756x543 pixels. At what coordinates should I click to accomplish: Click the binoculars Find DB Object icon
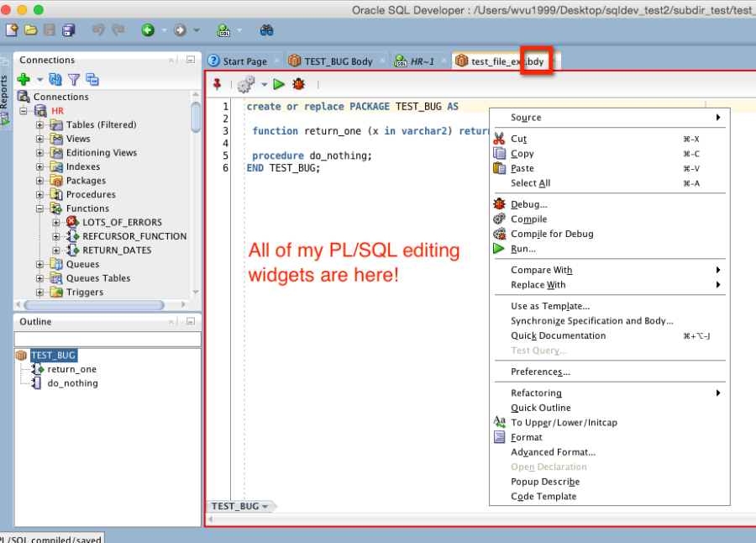pos(266,30)
